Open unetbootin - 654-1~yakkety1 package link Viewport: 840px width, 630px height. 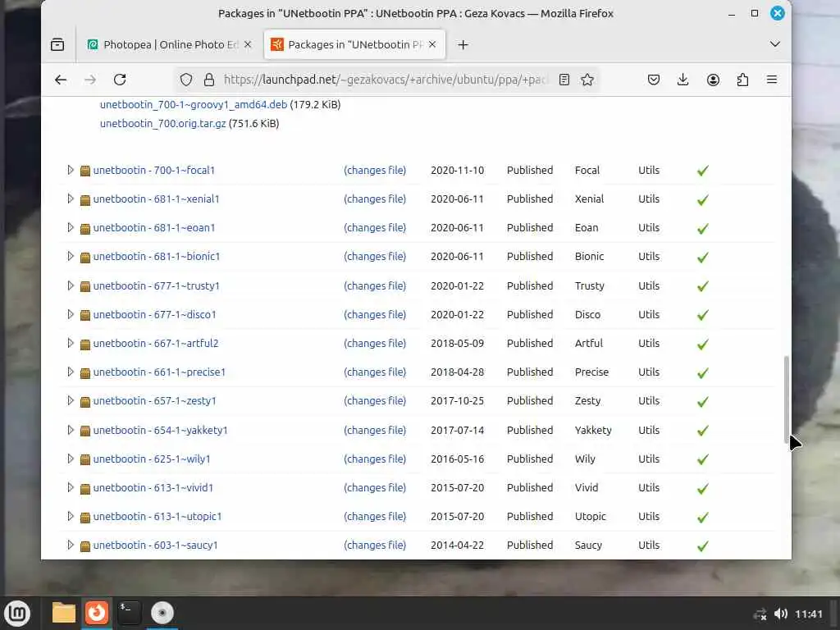click(x=160, y=430)
